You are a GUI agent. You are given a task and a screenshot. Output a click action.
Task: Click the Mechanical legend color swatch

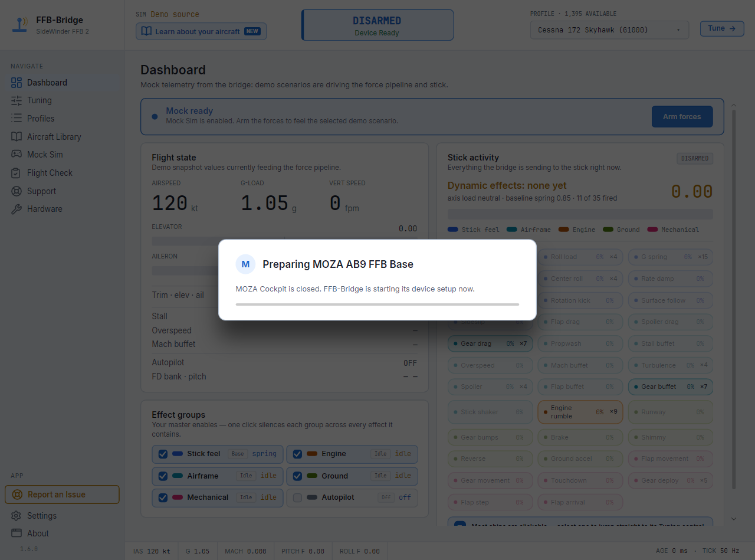[x=652, y=230]
